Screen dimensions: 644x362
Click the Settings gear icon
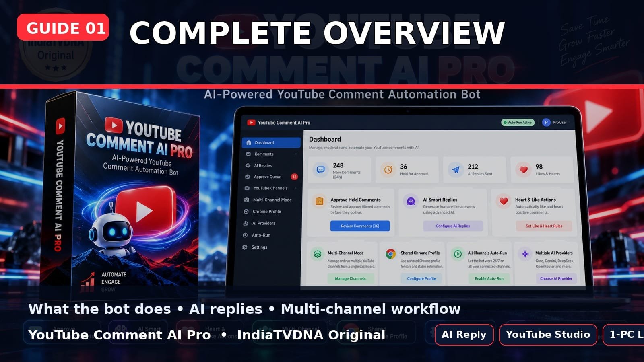point(245,247)
